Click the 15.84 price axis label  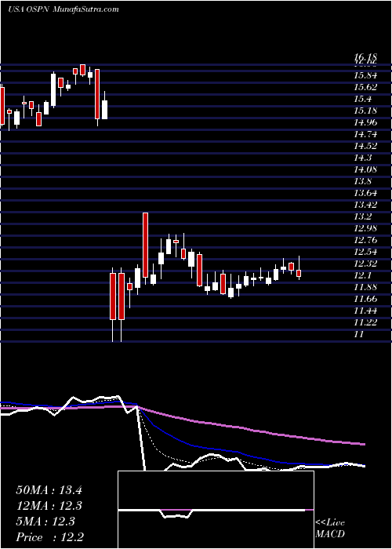(x=365, y=75)
